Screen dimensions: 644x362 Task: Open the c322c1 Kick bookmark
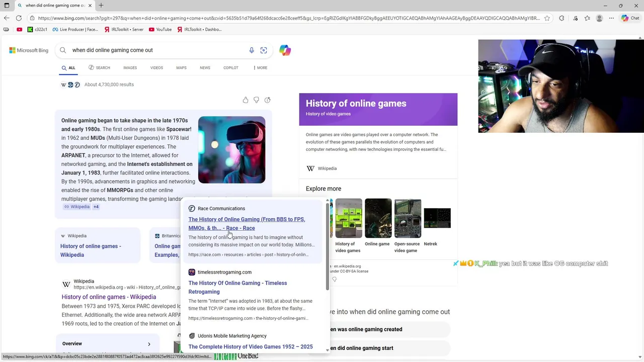(38, 30)
